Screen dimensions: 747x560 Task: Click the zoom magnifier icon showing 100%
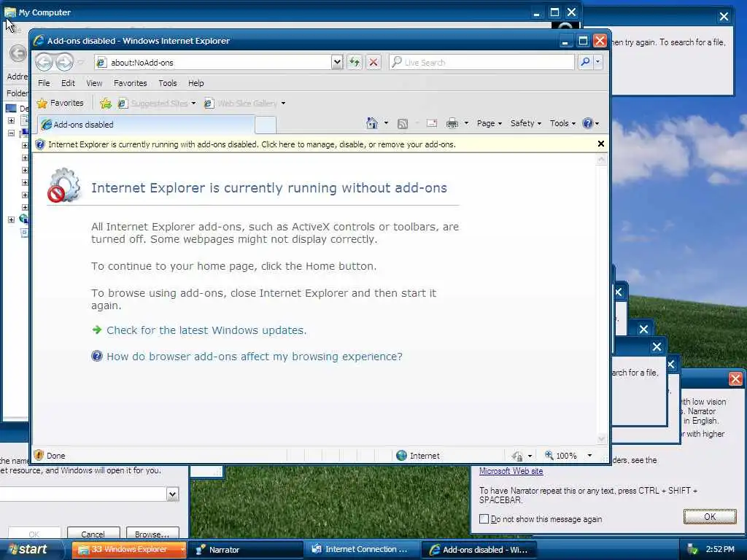point(549,456)
